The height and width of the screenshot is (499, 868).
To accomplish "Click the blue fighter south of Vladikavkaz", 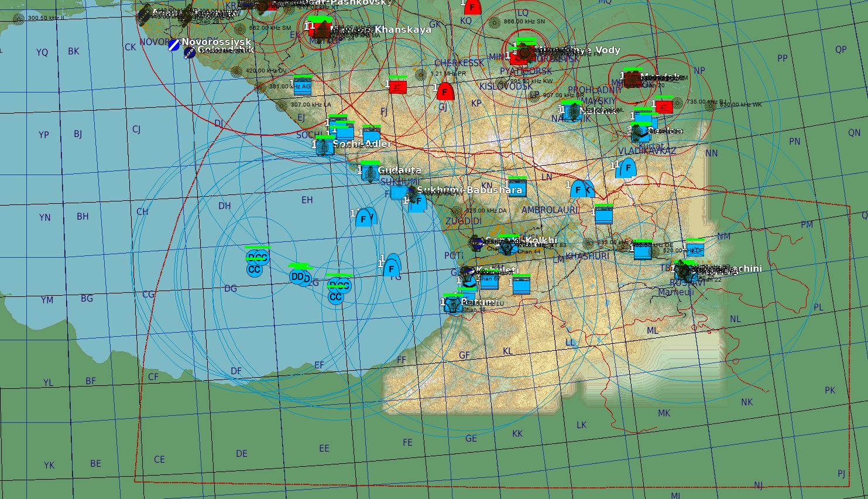I will click(628, 169).
